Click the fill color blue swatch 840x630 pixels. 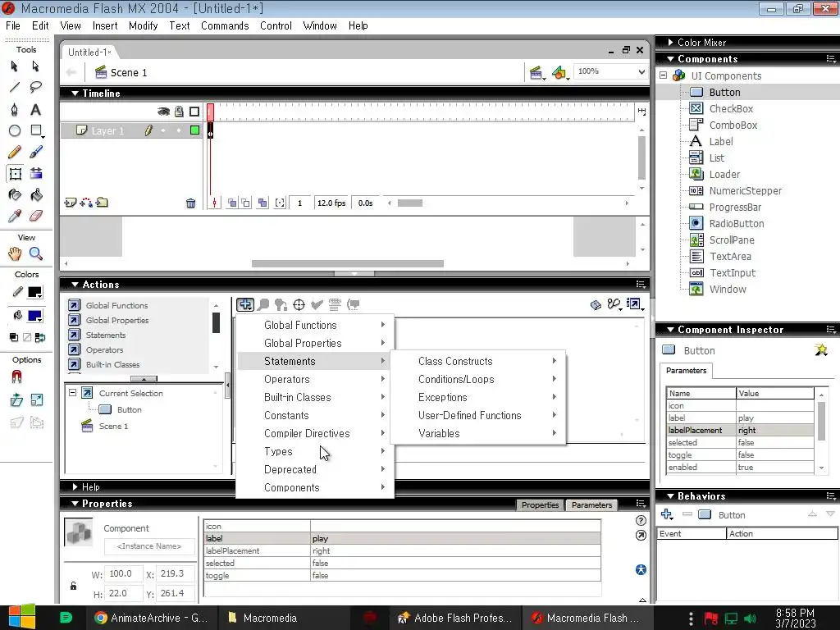[34, 316]
